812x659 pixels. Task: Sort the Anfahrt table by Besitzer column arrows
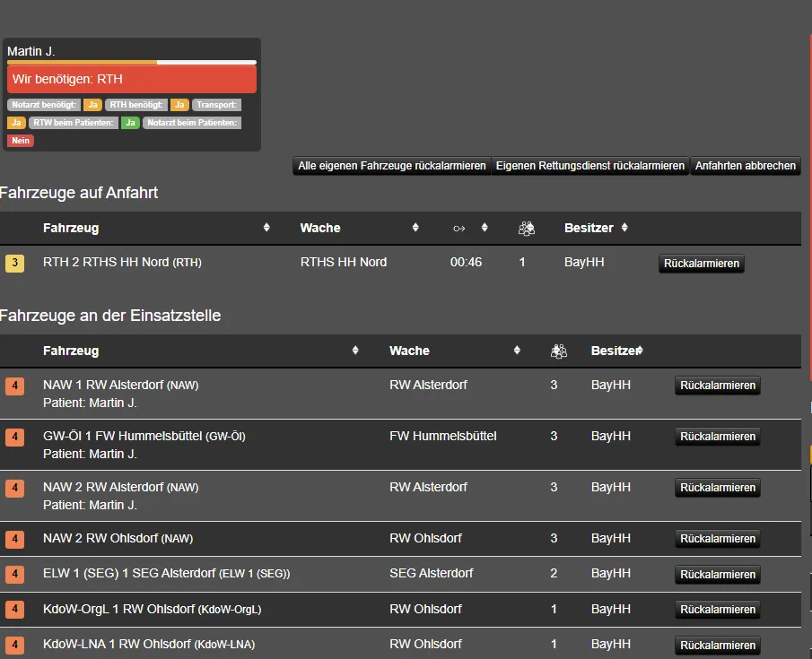coord(624,228)
